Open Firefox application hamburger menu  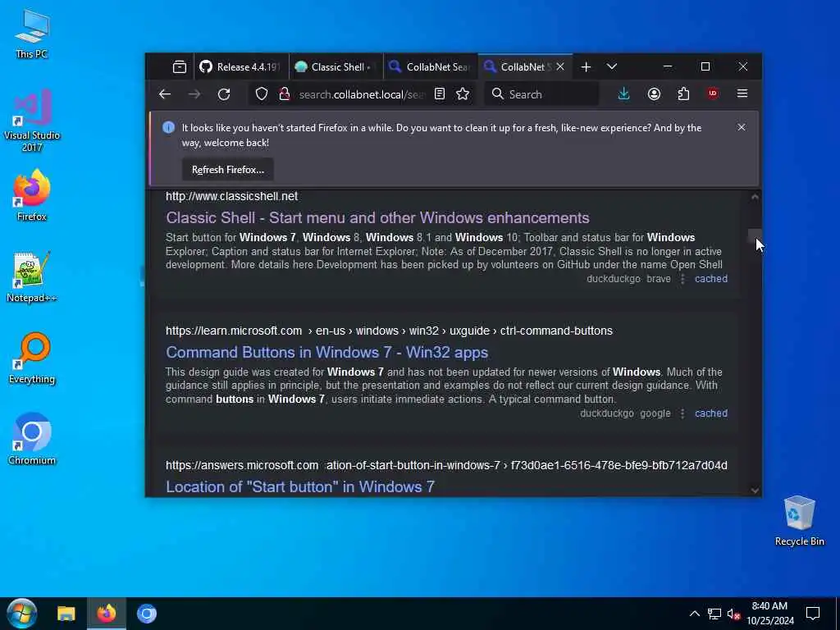tap(742, 94)
